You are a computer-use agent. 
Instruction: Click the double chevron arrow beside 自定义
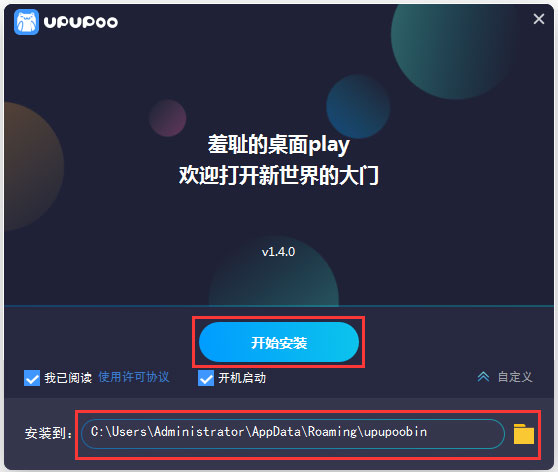click(x=483, y=377)
